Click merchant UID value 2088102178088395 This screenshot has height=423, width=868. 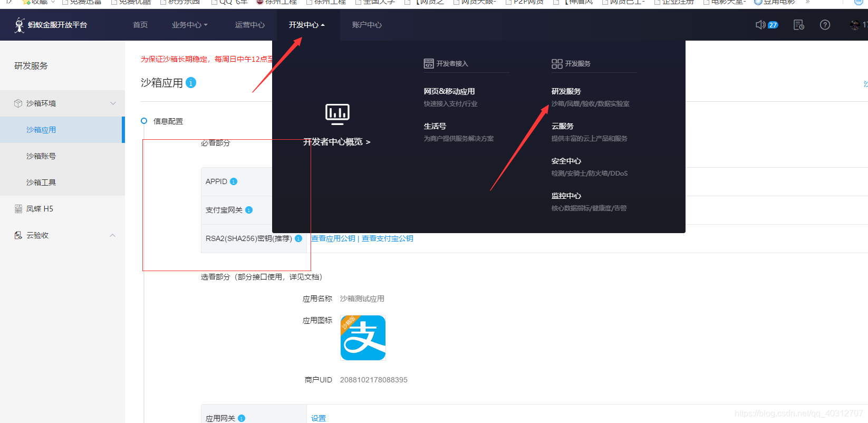(374, 380)
